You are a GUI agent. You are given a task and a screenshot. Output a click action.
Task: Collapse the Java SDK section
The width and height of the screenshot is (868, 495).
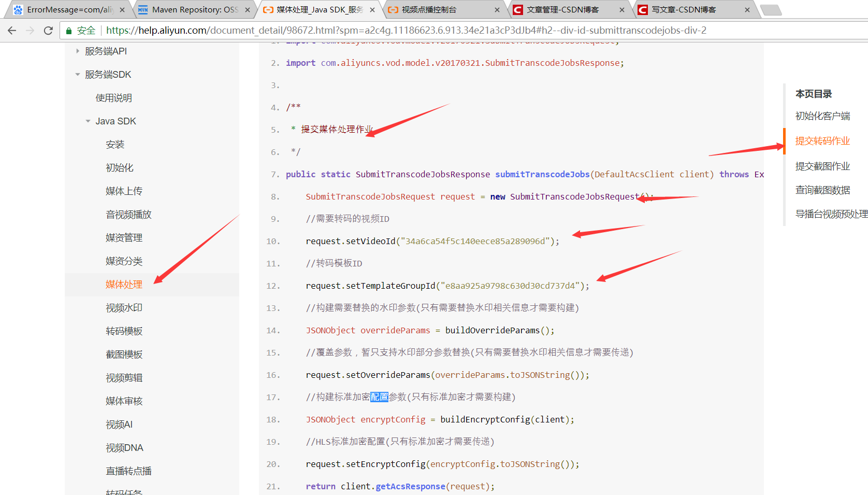88,121
